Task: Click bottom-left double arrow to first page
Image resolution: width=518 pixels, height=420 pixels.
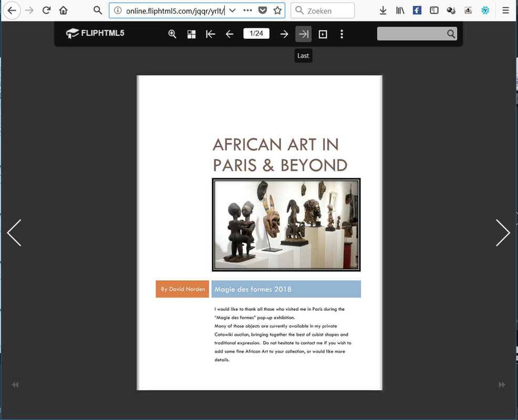Action: coord(15,385)
